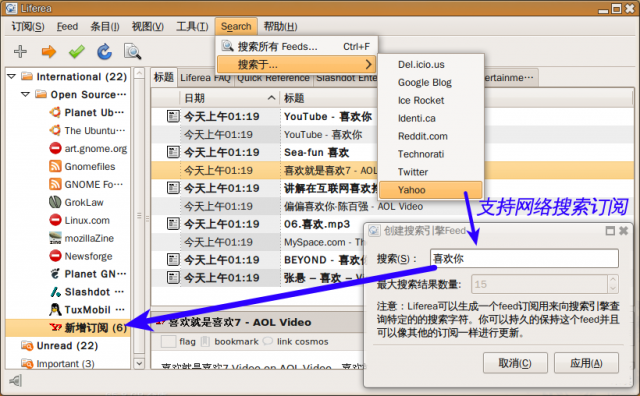The image size is (640, 396).
Task: Choose Ice Rocket in the search submenu
Action: [431, 100]
